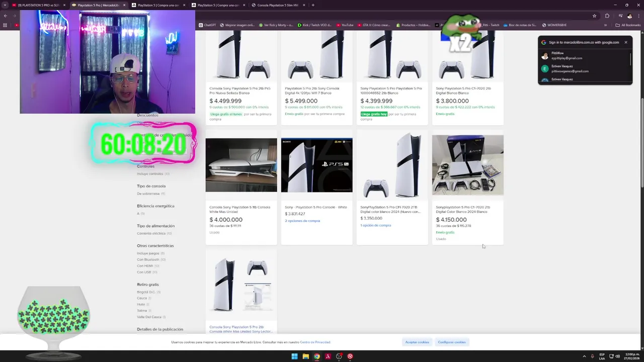Open Consola Sony Playstation 5 Pro 2tb White Mas Unidad listing
The height and width of the screenshot is (362, 644).
pyautogui.click(x=241, y=329)
